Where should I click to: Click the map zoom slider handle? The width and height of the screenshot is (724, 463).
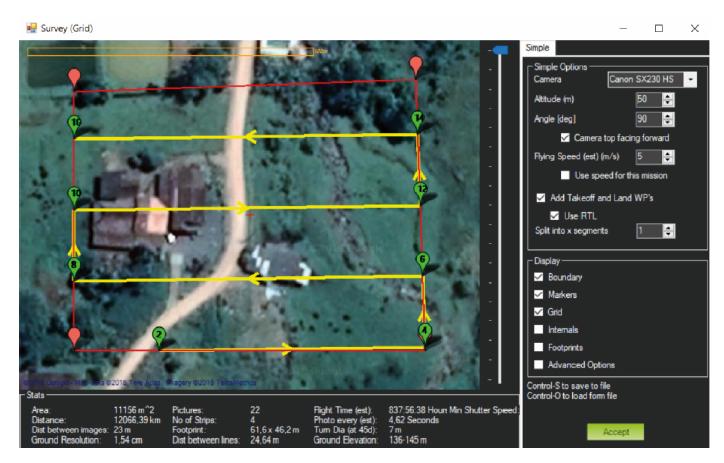point(500,49)
